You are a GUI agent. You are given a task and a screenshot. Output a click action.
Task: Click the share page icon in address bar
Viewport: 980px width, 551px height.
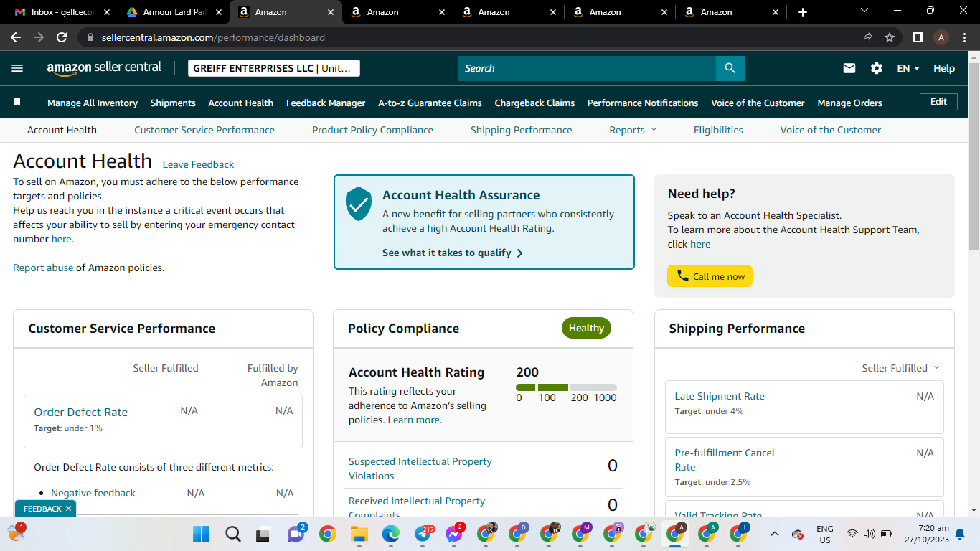[867, 37]
